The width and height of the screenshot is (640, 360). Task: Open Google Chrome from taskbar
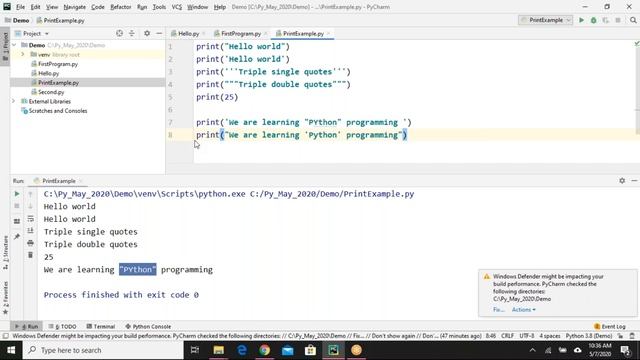264,350
